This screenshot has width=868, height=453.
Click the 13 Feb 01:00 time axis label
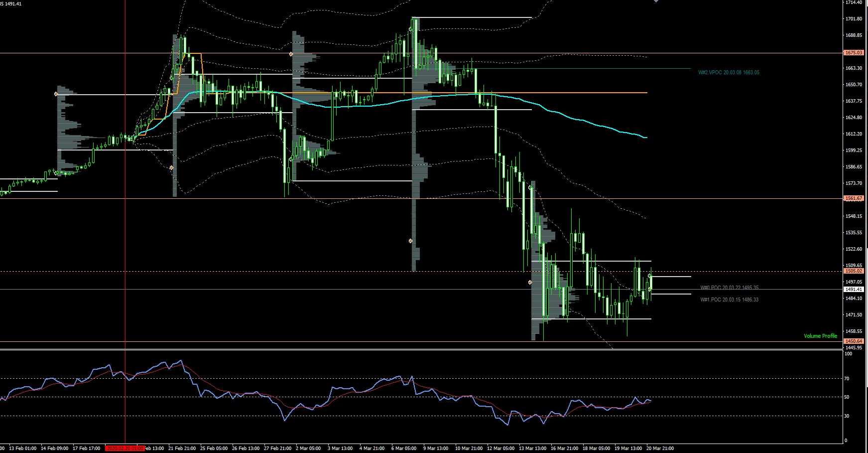tap(22, 448)
